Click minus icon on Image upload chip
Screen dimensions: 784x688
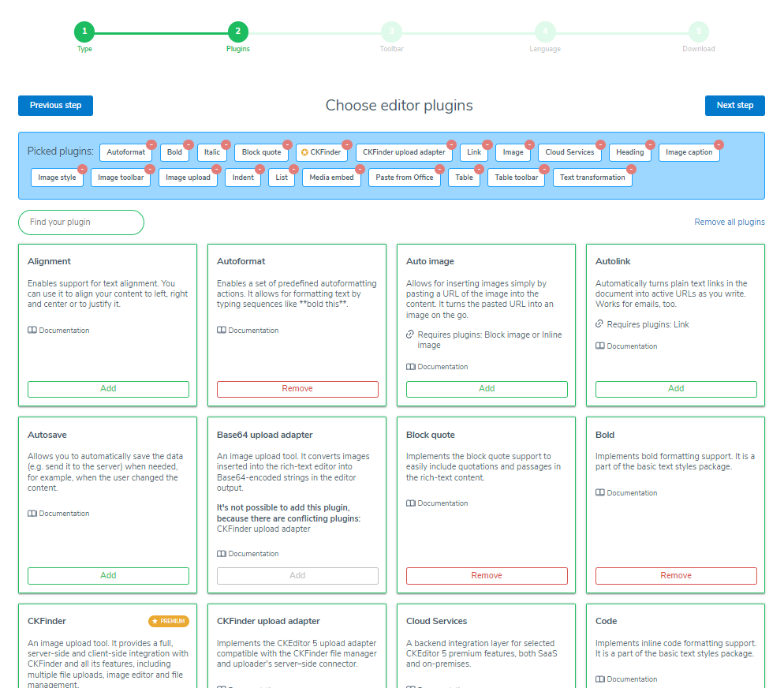point(216,170)
